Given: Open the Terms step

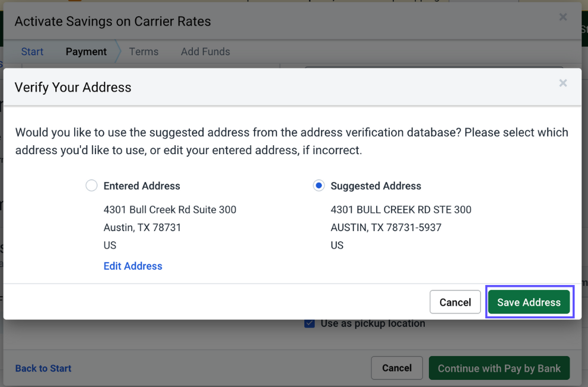Looking at the screenshot, I should coord(144,52).
